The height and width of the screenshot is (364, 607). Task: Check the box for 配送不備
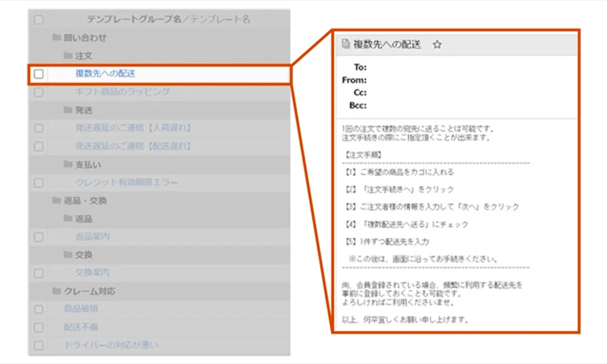coord(39,327)
